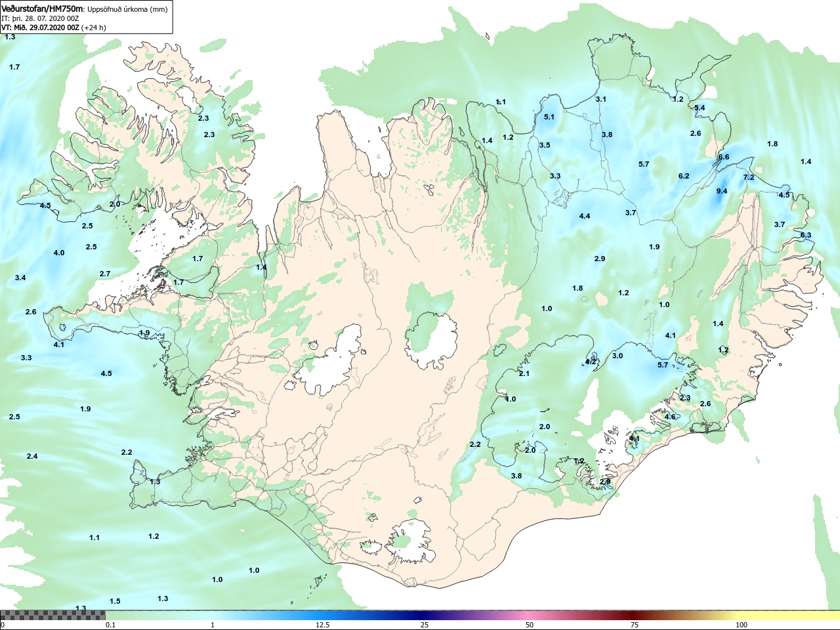The height and width of the screenshot is (630, 840).
Task: Click the 50 label on the color scale
Action: point(530,625)
